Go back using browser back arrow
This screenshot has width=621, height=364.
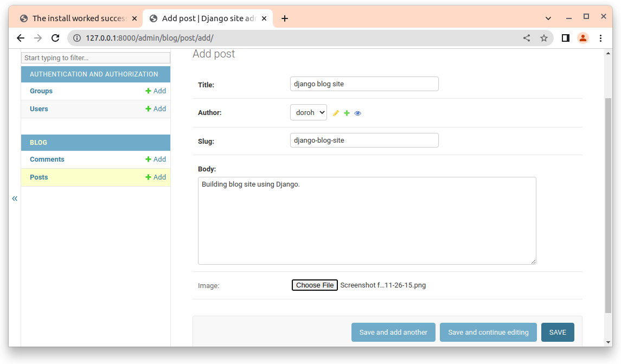[x=21, y=38]
